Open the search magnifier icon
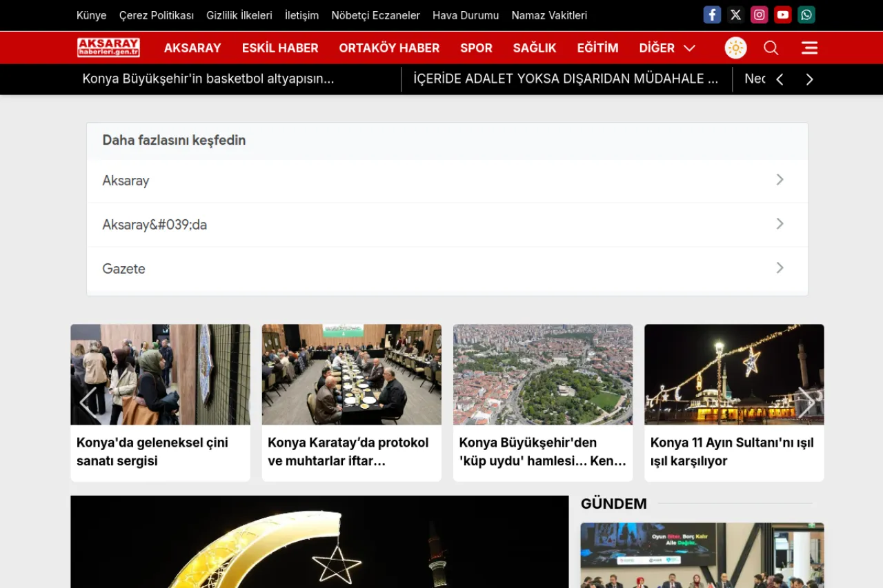883x588 pixels. [x=771, y=48]
